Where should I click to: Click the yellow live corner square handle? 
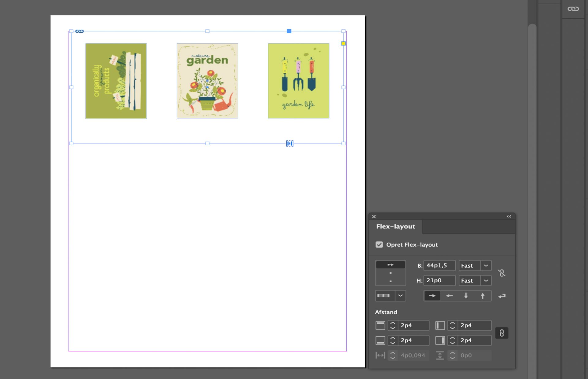(x=343, y=43)
